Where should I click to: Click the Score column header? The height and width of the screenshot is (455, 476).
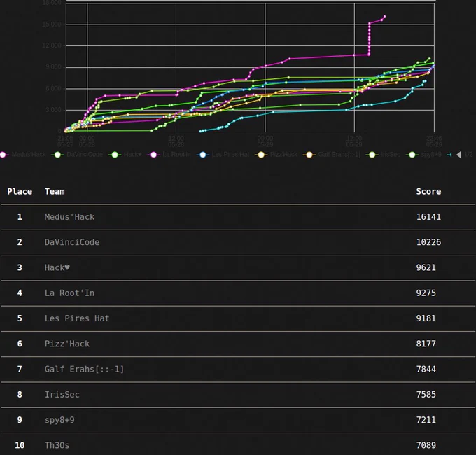point(428,192)
